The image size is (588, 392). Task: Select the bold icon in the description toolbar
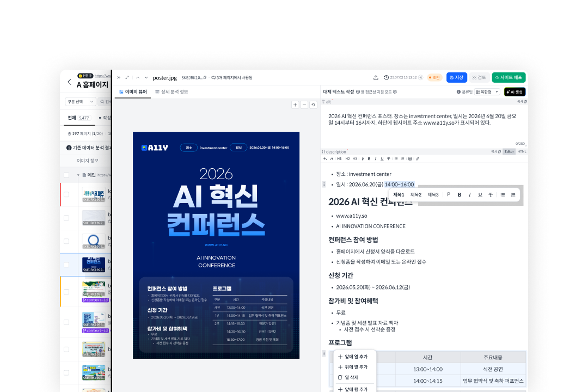pos(369,159)
